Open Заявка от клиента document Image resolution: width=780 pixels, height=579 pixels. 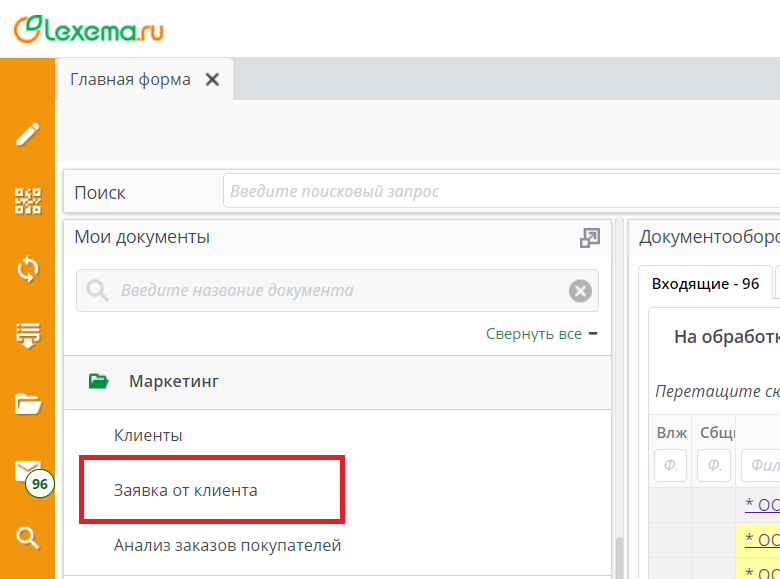185,490
